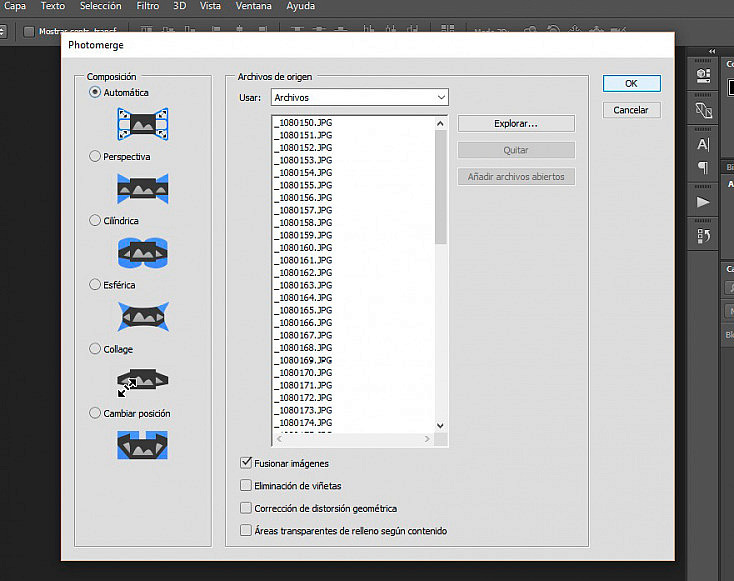The width and height of the screenshot is (734, 581).
Task: Open the Capa menu
Action: point(15,6)
